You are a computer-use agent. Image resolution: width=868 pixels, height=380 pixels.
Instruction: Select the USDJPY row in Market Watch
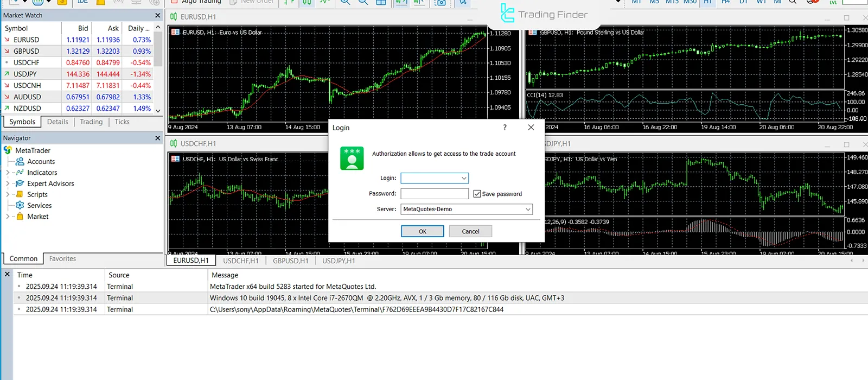(x=25, y=74)
